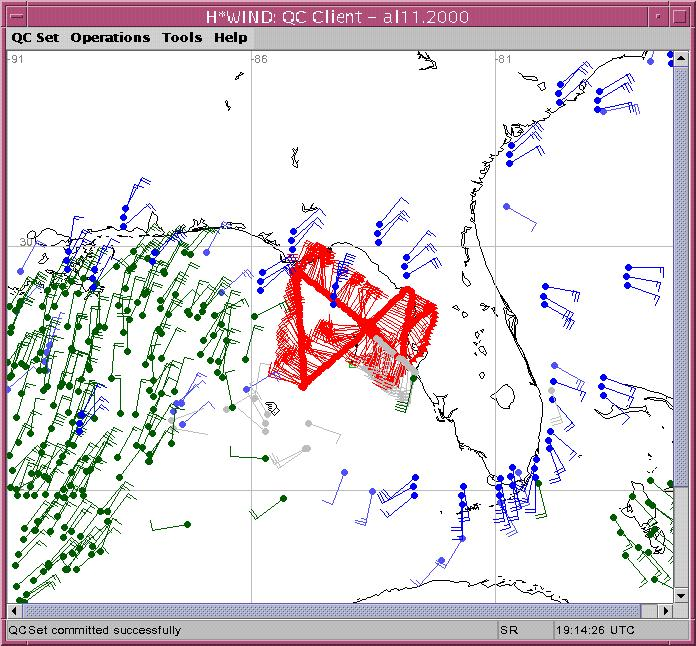The height and width of the screenshot is (646, 696).
Task: Click the 19:14:26 UTC time display
Action: click(596, 630)
